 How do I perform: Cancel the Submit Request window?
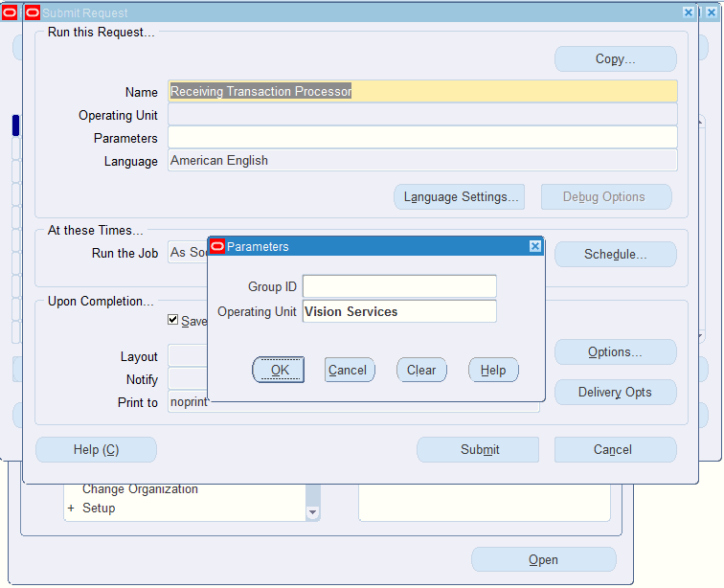pyautogui.click(x=616, y=449)
